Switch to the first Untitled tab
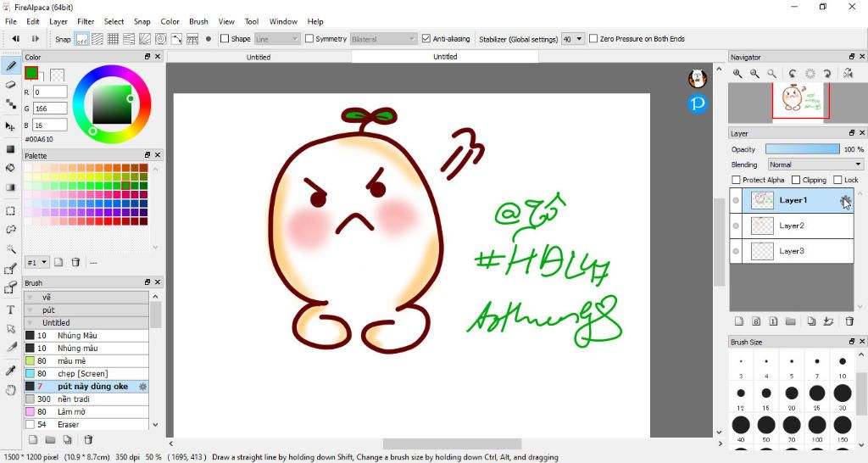 259,57
